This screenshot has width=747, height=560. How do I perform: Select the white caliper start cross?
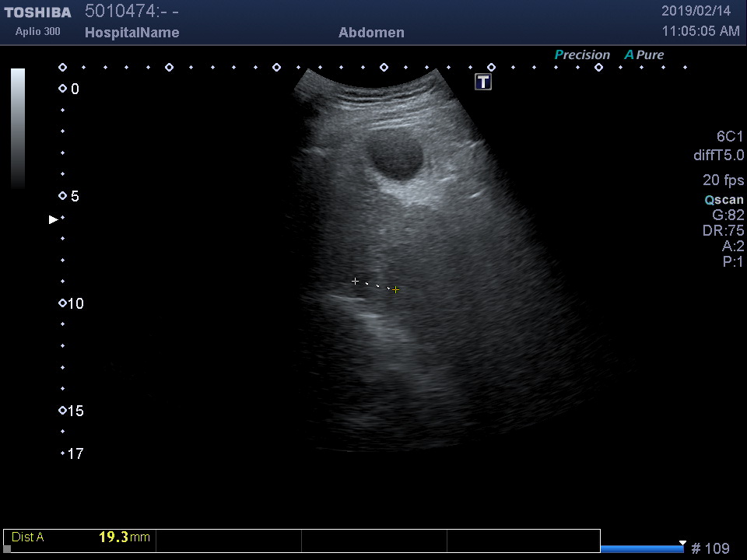(355, 281)
